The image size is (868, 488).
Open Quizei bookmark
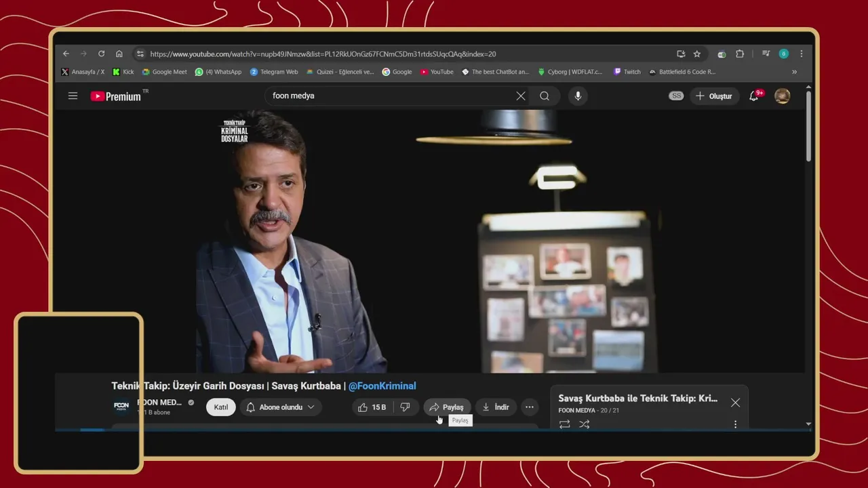pyautogui.click(x=340, y=72)
